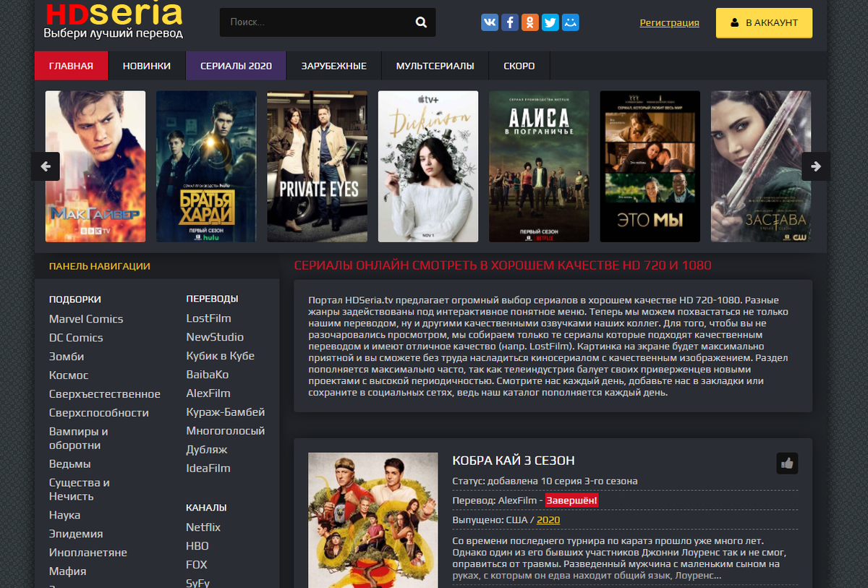868x588 pixels.
Task: Click the В АККАУНТ login button
Action: pyautogui.click(x=764, y=22)
